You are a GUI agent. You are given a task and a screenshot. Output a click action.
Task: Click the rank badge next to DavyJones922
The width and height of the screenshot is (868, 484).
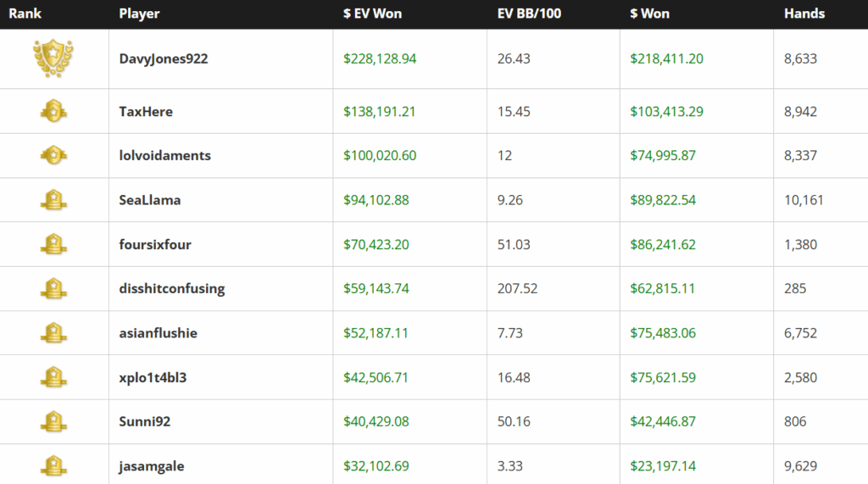pos(54,59)
